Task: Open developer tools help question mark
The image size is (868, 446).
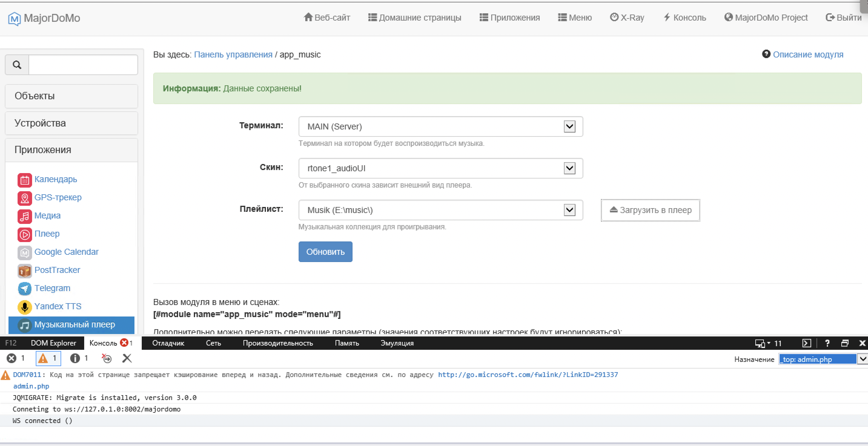Action: click(827, 343)
